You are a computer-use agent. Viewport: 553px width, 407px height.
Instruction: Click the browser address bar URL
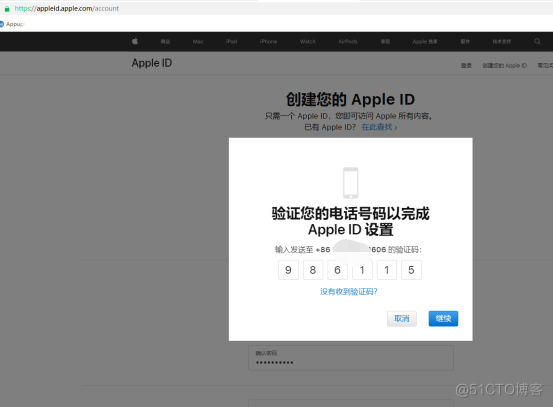pyautogui.click(x=67, y=8)
